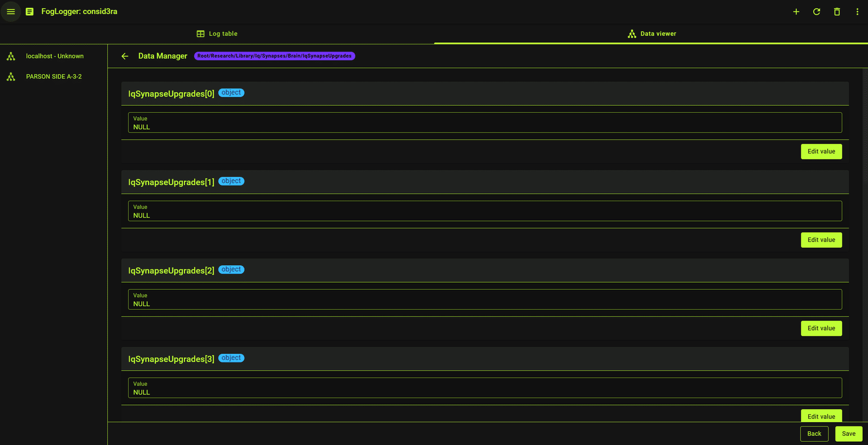Image resolution: width=868 pixels, height=445 pixels.
Task: Edit value of IqSynapseUpgrades[2]
Action: (x=821, y=328)
